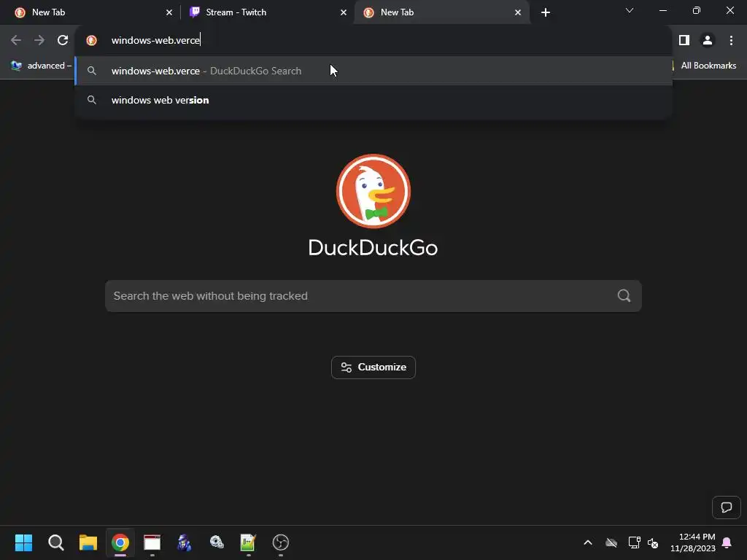Open the green notepad app in taskbar
The width and height of the screenshot is (747, 560).
(x=248, y=542)
